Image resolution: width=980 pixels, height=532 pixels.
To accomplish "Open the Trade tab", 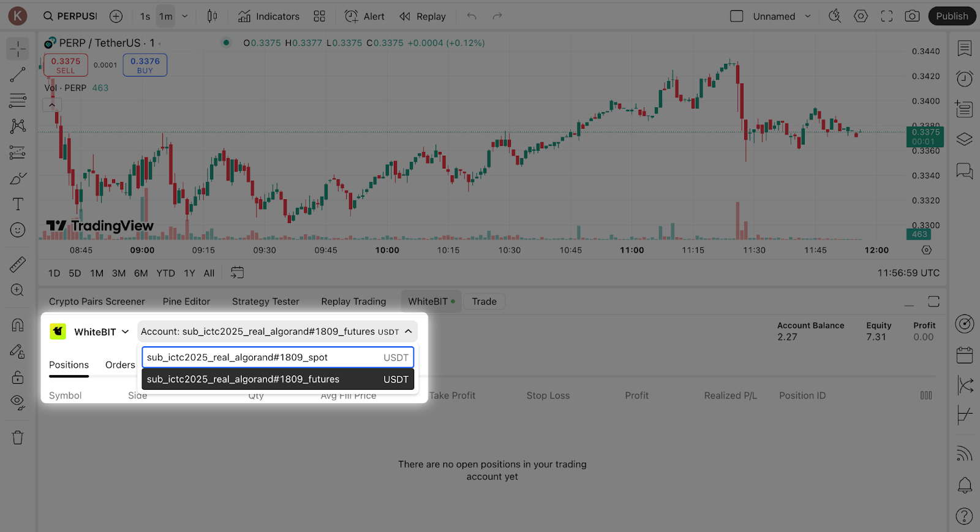I will tap(484, 302).
